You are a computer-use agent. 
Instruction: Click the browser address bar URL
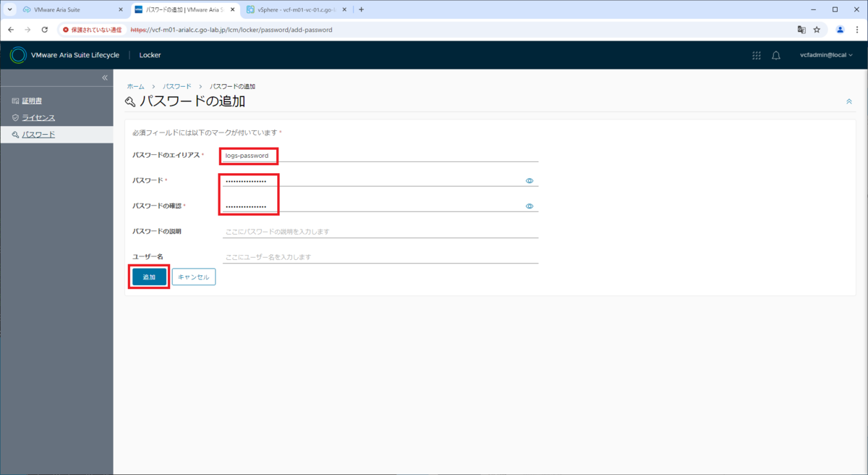pyautogui.click(x=231, y=30)
